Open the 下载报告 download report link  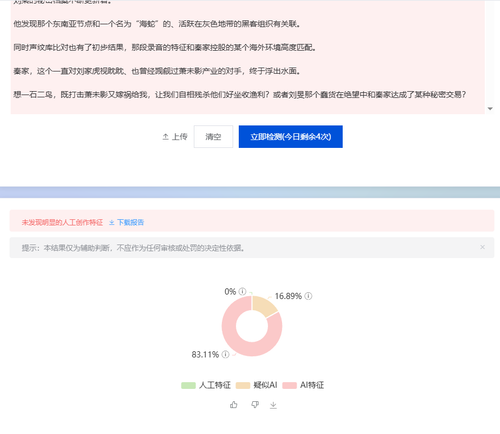click(x=127, y=222)
